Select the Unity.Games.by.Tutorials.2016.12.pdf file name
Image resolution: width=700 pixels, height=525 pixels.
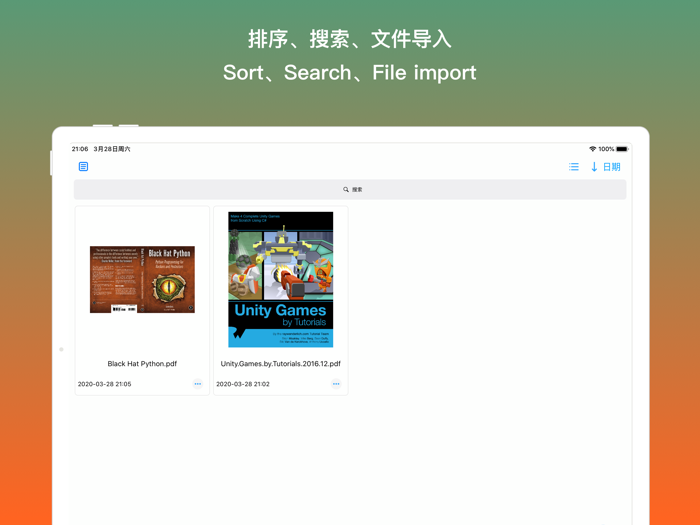[x=280, y=364]
